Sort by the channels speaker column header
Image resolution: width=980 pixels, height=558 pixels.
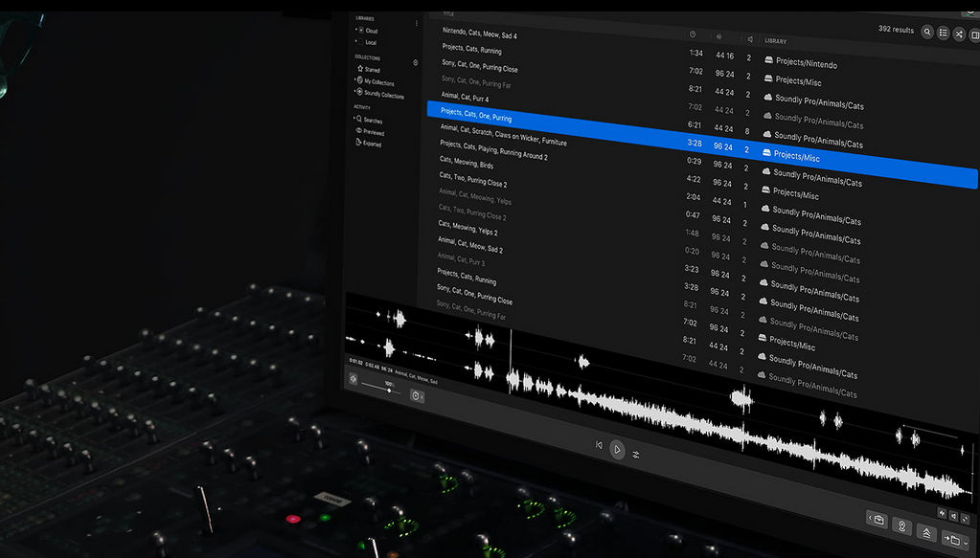click(x=750, y=39)
